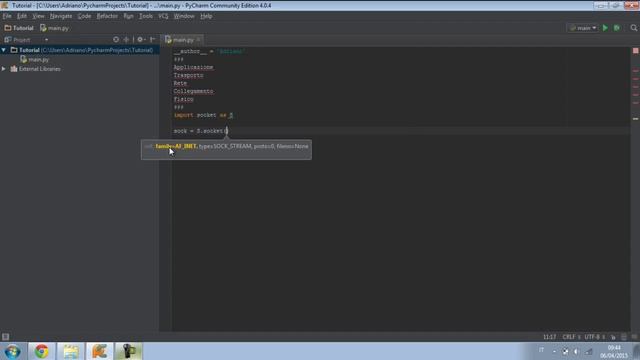Click Tutorial breadcrumb in navigation bar
The image size is (640, 360).
19,28
